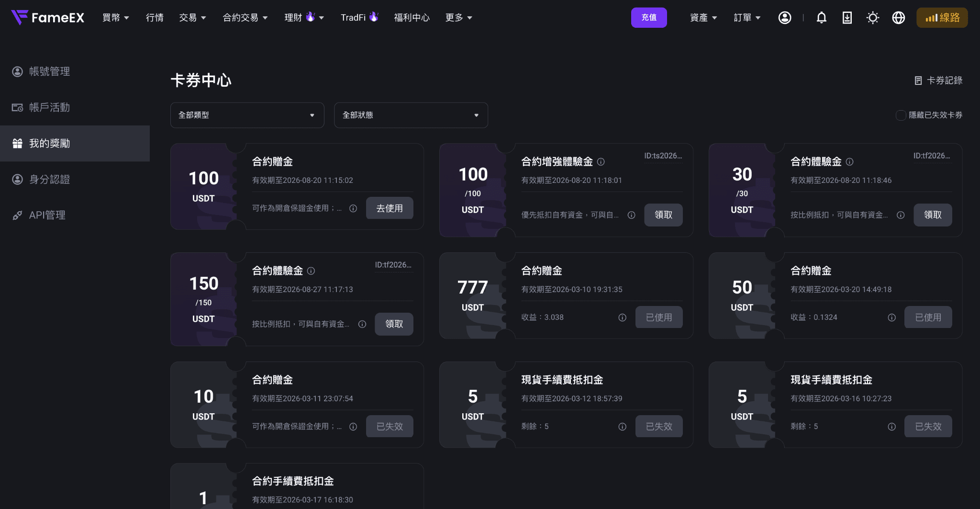Open the notifications bell
980x509 pixels.
tap(822, 18)
